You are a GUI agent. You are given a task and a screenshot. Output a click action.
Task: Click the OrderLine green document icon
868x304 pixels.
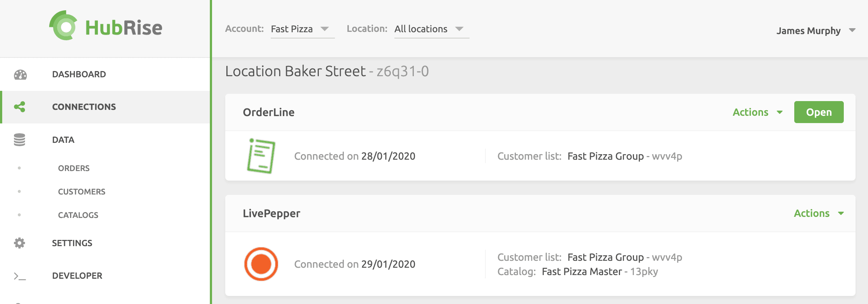[x=261, y=155]
